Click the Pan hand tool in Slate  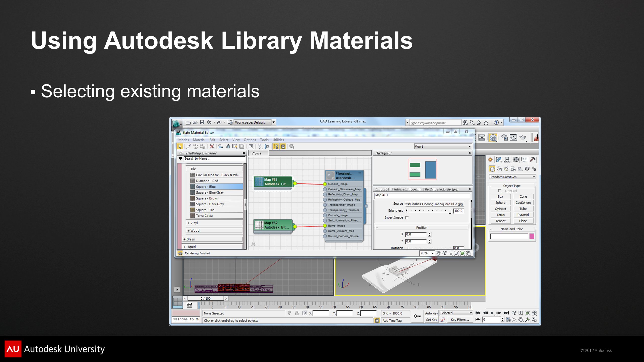pyautogui.click(x=438, y=253)
